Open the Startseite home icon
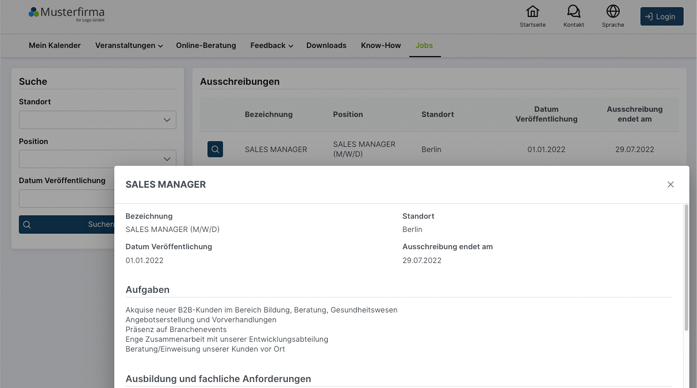Image resolution: width=697 pixels, height=388 pixels. (533, 16)
